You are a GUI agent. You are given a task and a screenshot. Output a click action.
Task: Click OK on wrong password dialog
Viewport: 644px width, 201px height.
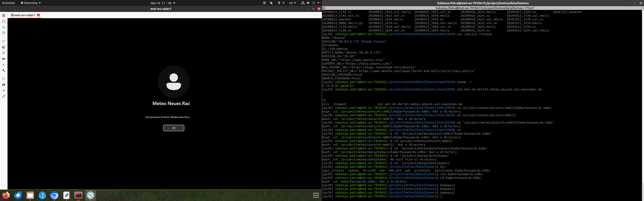coord(174,128)
